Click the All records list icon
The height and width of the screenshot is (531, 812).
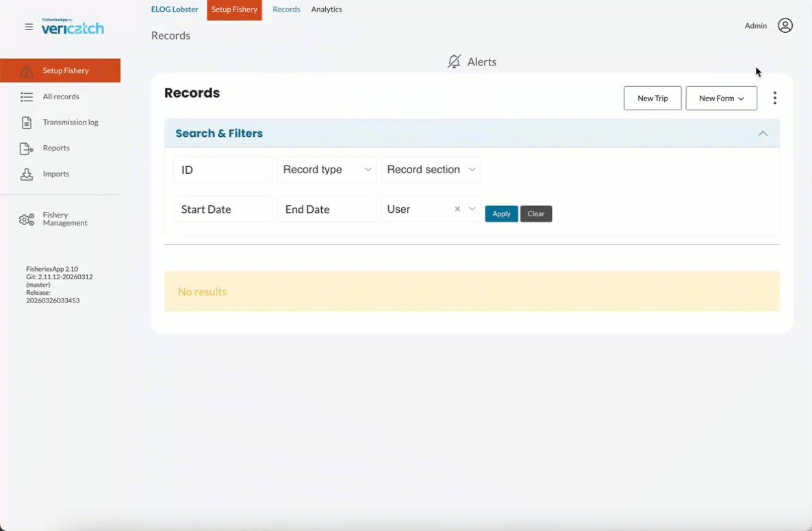point(27,97)
